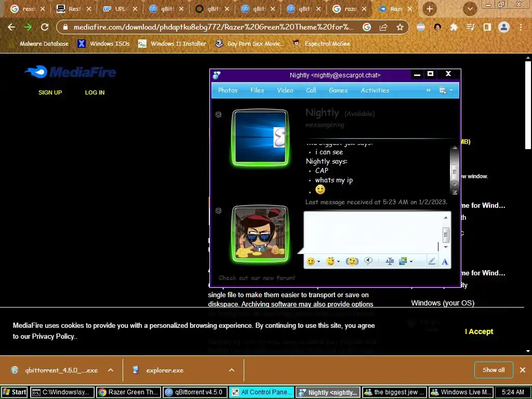Open font settings with the blue A icon
Viewport: 532px width, 399px height.
pos(445,262)
